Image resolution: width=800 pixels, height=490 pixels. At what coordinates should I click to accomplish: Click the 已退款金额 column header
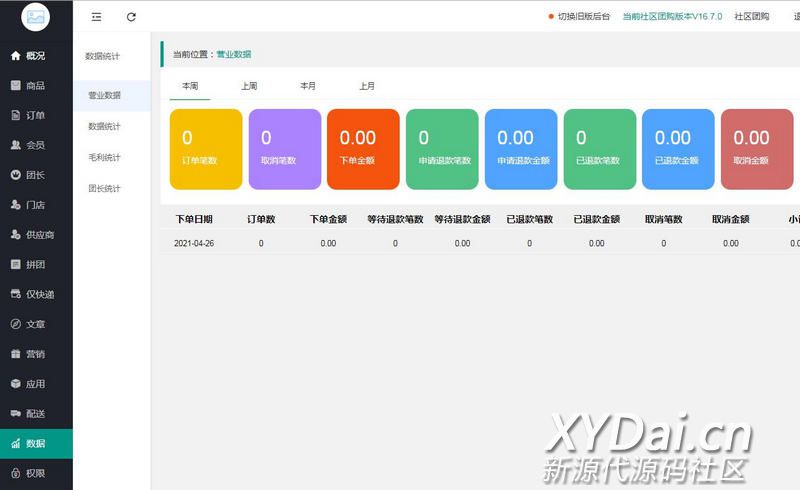point(596,219)
